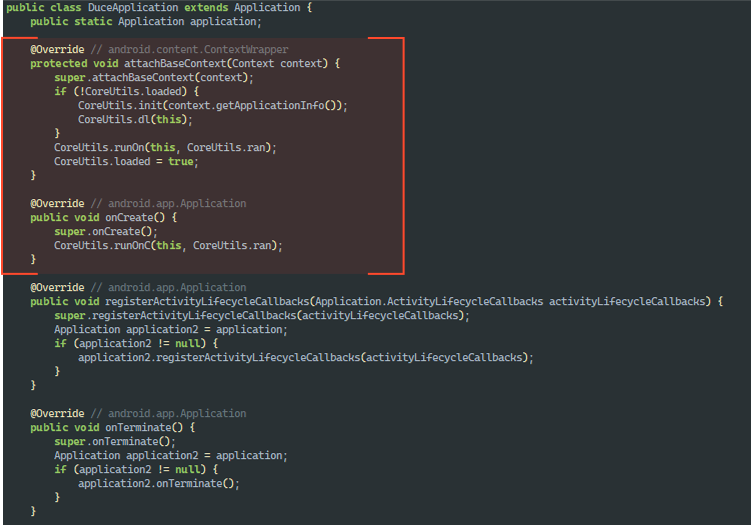The width and height of the screenshot is (752, 526).
Task: Click the 'public void onTerminate() {' signature
Action: (x=113, y=427)
